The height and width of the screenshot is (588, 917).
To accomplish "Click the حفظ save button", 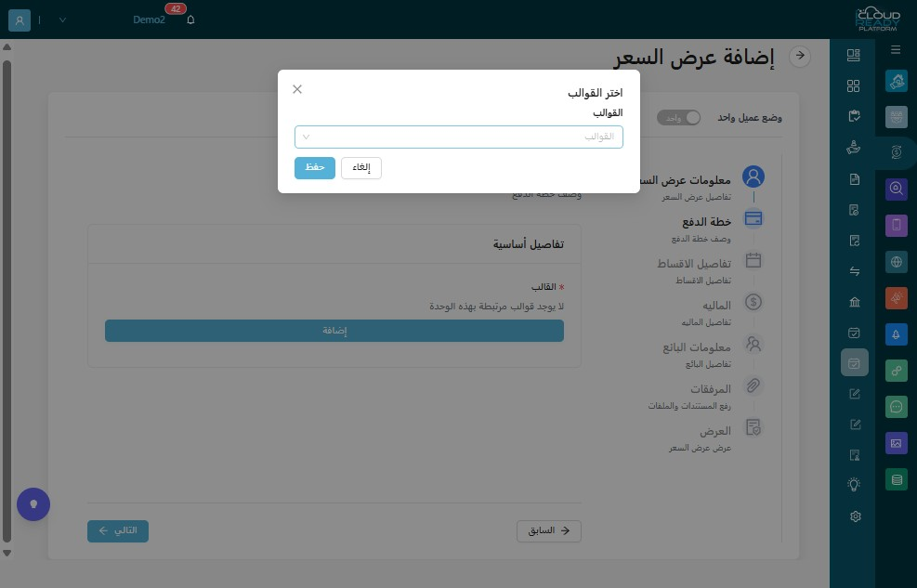I will 315,168.
